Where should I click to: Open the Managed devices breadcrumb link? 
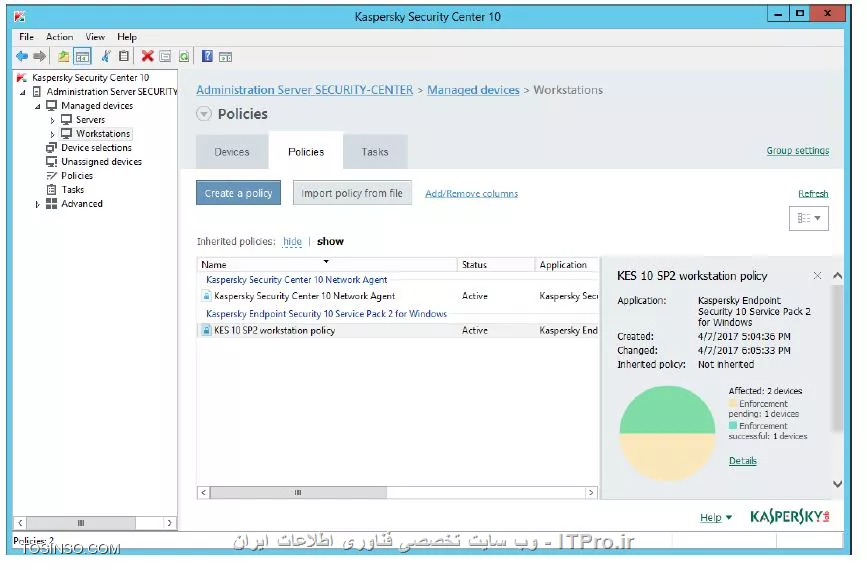coord(473,90)
